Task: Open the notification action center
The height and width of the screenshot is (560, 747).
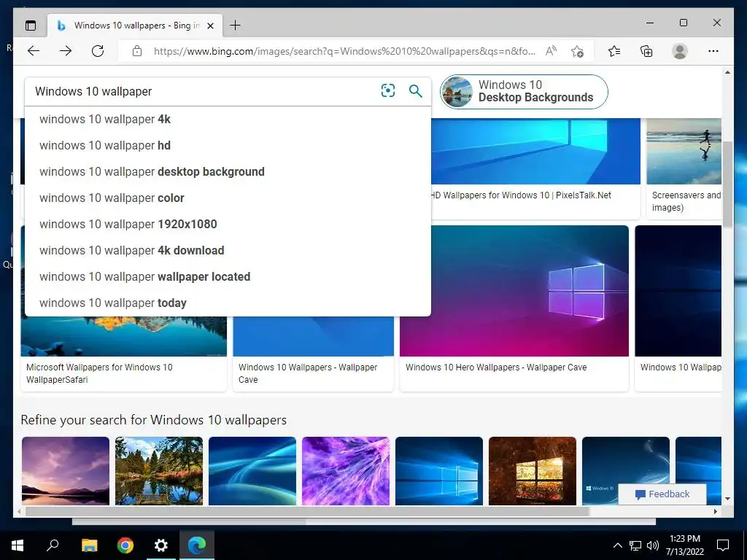Action: point(723,545)
